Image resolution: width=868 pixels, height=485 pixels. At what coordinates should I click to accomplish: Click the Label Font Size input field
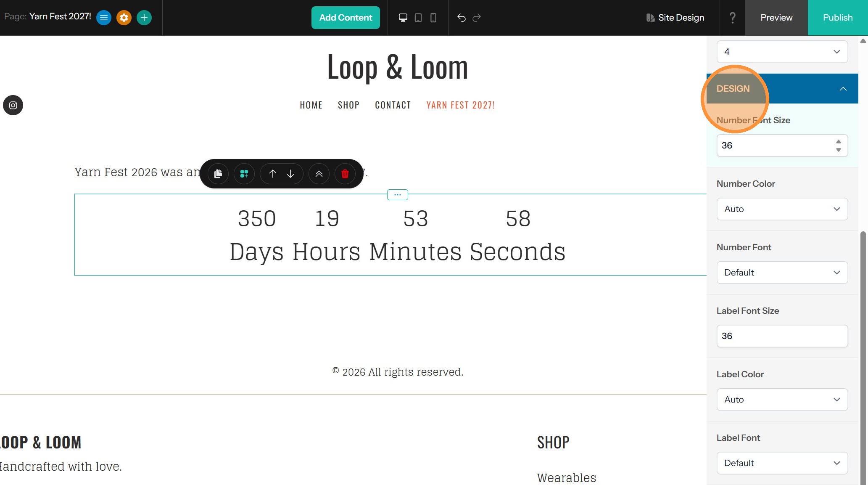point(782,336)
